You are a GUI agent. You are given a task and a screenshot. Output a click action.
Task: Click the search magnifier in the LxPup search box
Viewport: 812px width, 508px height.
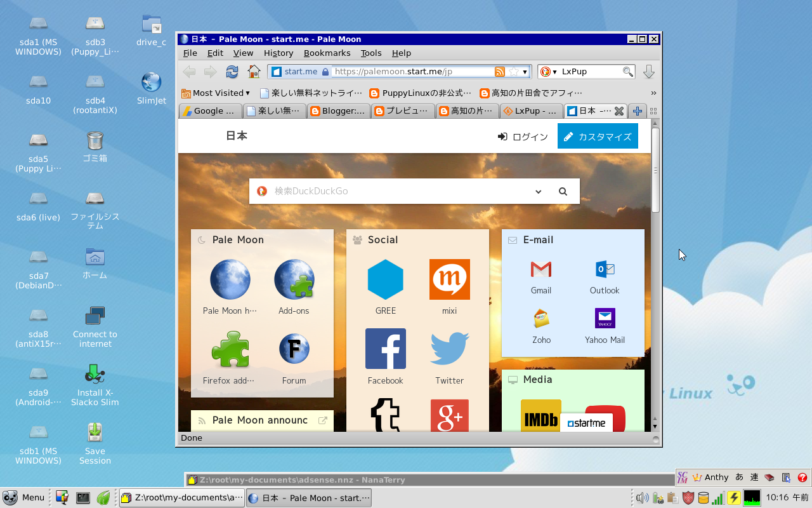point(627,72)
